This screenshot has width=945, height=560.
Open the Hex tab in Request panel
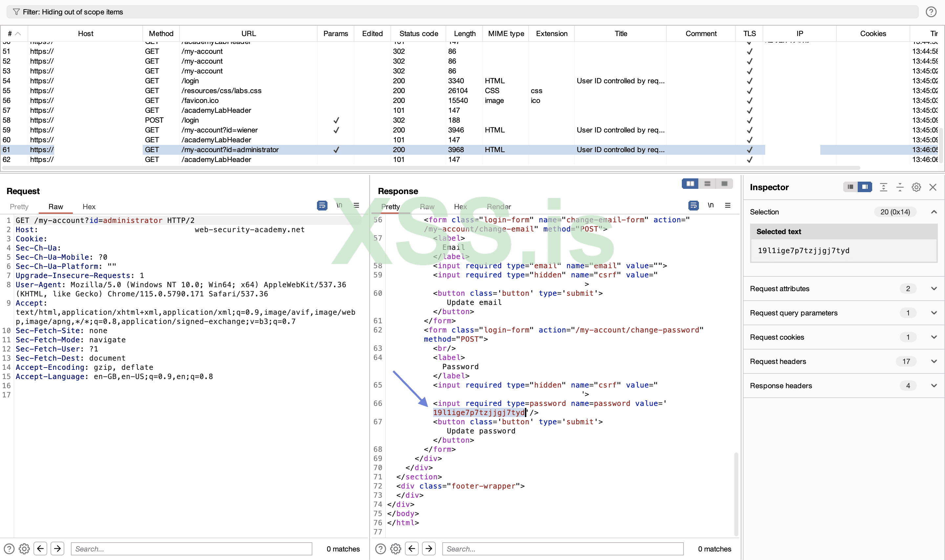point(89,207)
